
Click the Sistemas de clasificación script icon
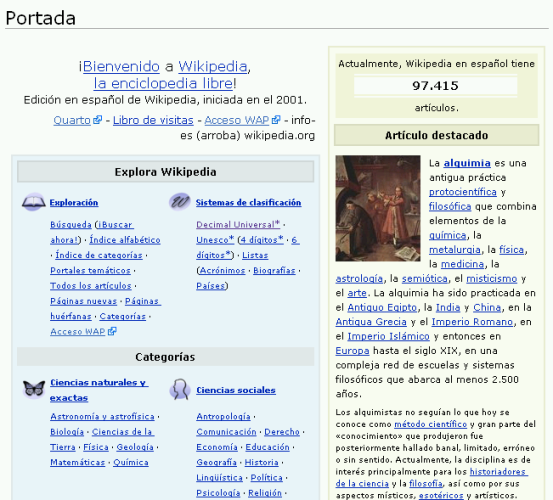point(180,202)
